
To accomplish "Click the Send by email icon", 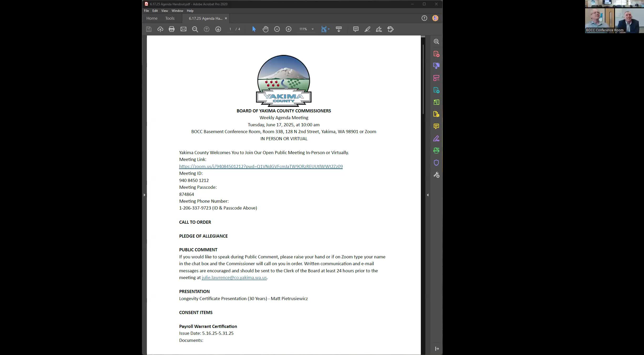I will tap(183, 29).
